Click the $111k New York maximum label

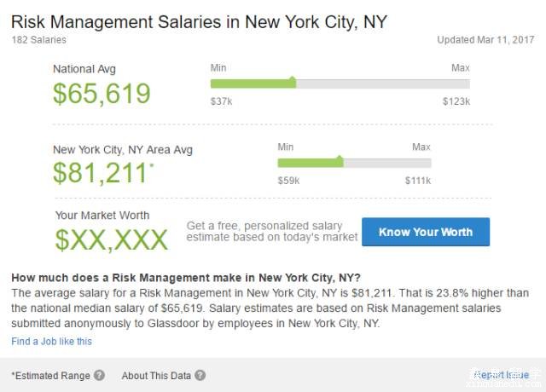click(x=418, y=181)
